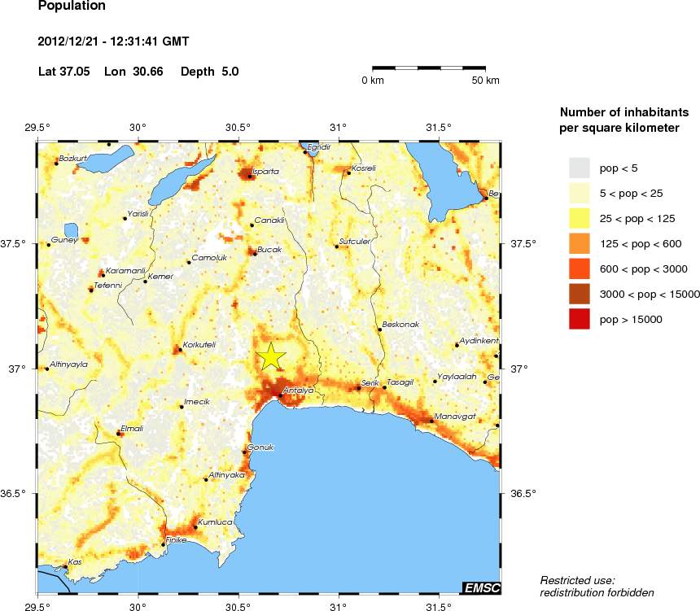
Task: Select the Manavgat city marker
Action: pyautogui.click(x=431, y=421)
